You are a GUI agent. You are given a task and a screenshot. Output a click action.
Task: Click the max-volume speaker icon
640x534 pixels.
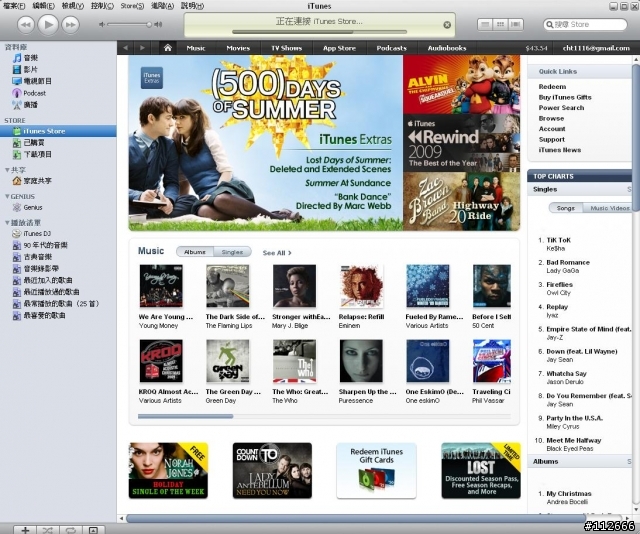point(158,25)
